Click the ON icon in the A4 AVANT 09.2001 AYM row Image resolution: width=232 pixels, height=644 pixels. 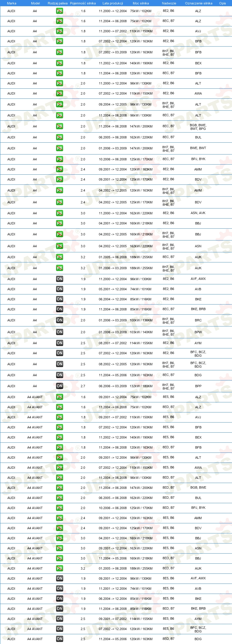(x=60, y=619)
